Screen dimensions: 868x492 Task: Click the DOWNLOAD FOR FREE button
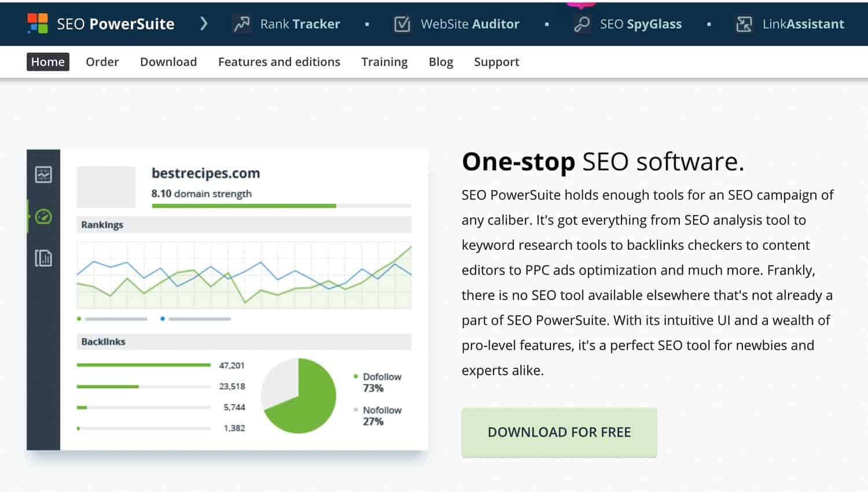[558, 432]
